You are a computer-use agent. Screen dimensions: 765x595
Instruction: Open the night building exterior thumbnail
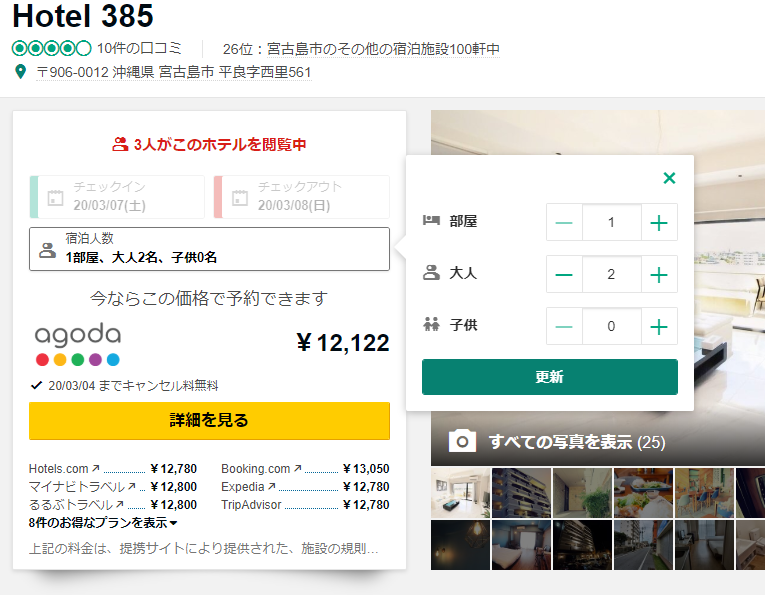click(582, 545)
